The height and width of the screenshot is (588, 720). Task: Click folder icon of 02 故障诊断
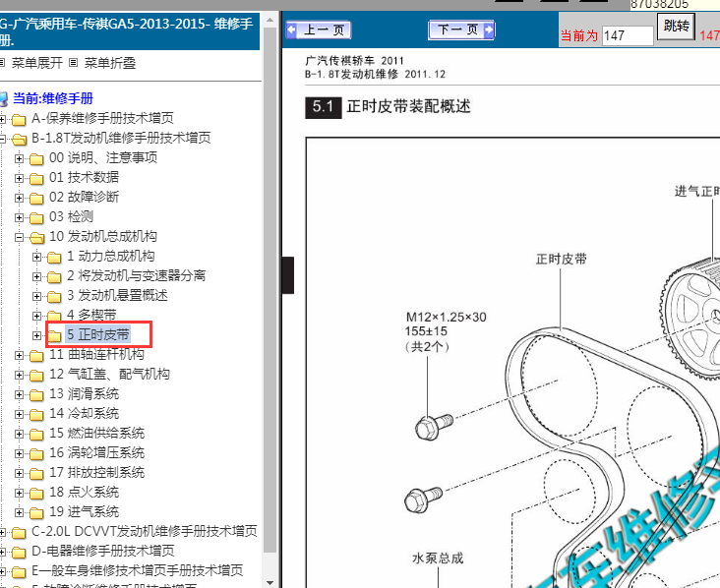tap(36, 199)
